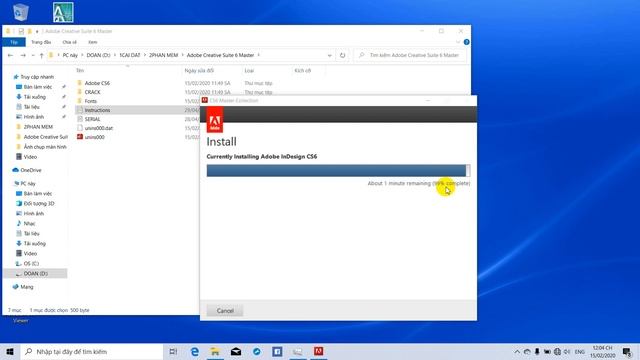Expand PC này in sidebar
This screenshot has height=360, width=640.
click(28, 183)
